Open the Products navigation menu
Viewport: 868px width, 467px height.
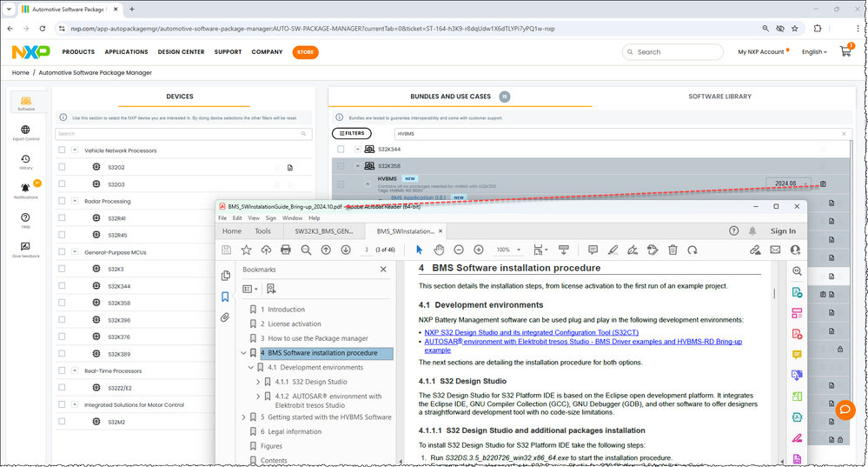[78, 51]
